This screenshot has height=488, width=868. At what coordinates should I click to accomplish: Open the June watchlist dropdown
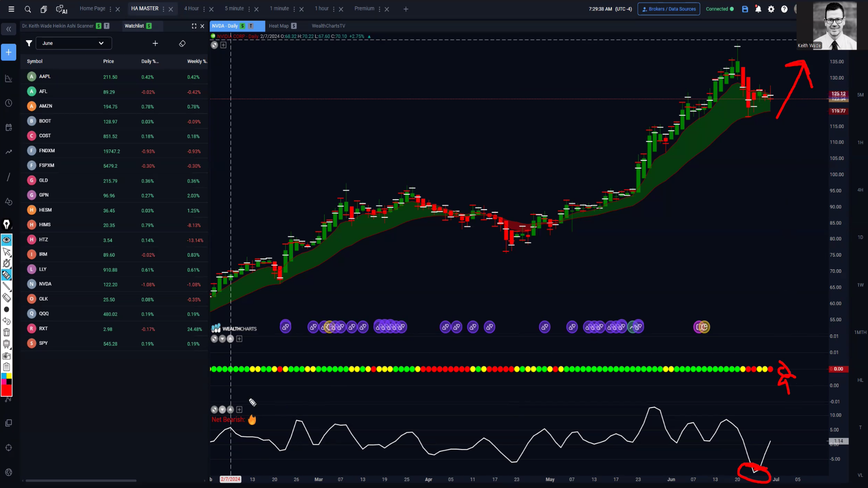point(74,43)
